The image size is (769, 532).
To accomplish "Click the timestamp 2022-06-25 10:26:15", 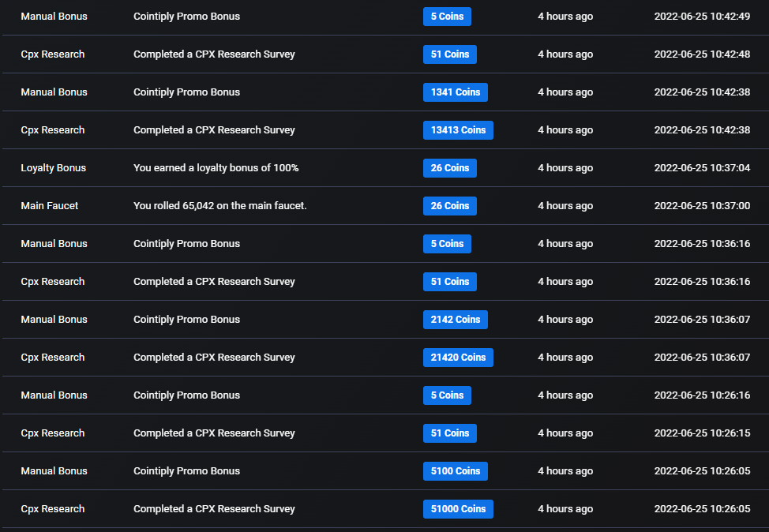I will [x=702, y=433].
